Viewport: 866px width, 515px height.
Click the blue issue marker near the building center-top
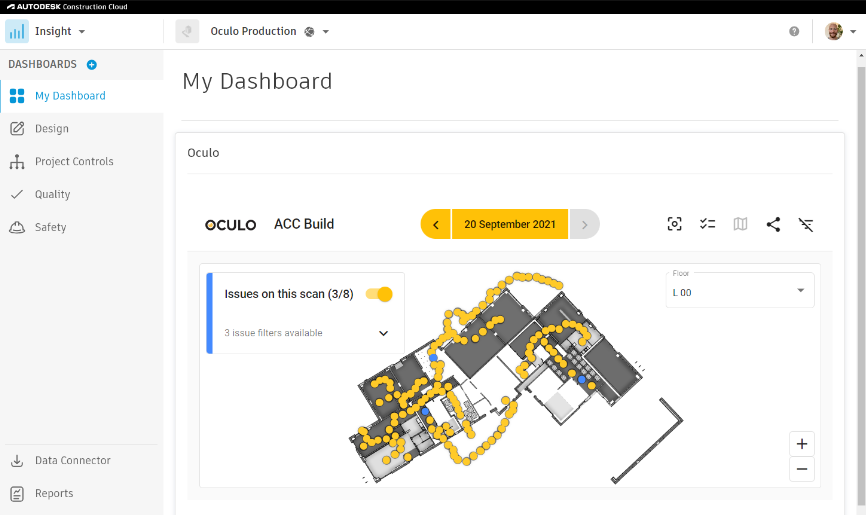click(434, 358)
